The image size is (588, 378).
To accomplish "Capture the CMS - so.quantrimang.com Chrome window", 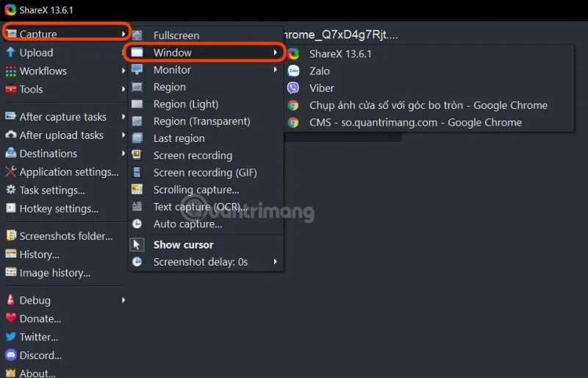I will [x=429, y=122].
